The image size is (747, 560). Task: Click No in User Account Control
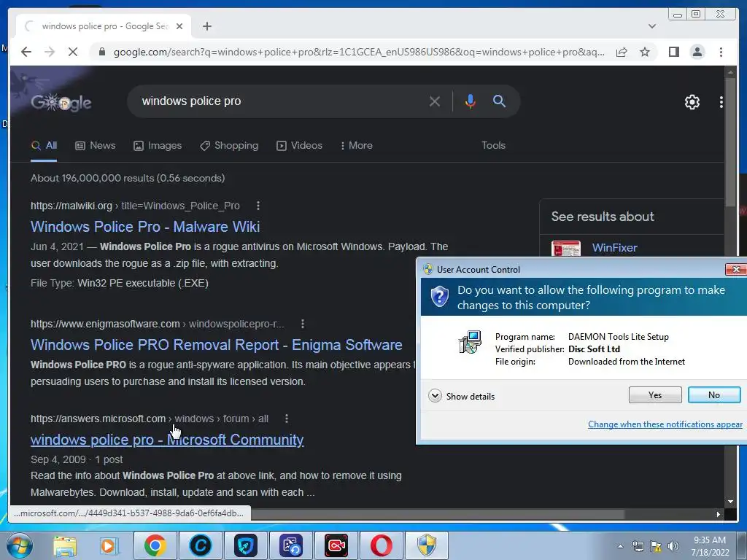714,395
